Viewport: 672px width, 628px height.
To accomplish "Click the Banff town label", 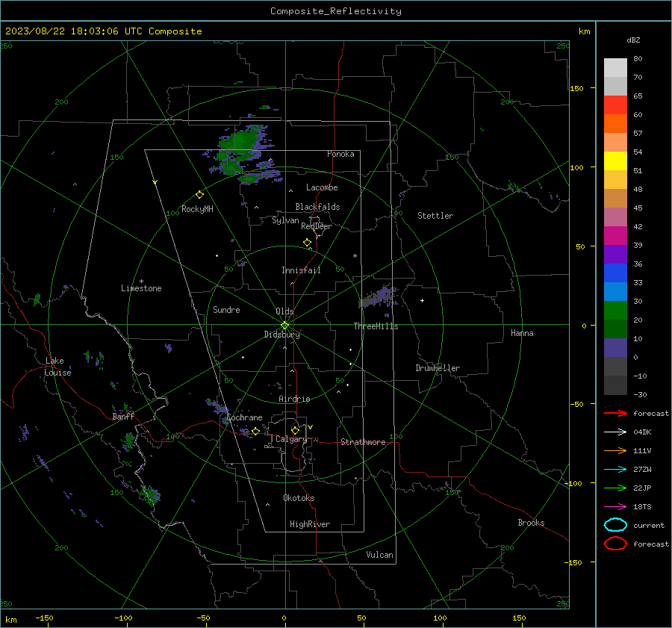I will point(123,416).
